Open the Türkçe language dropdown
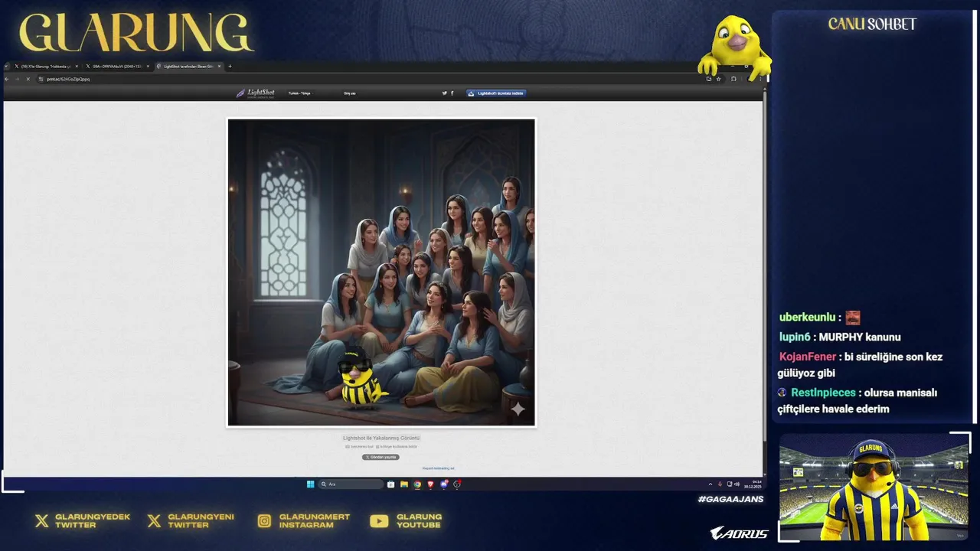 point(300,93)
